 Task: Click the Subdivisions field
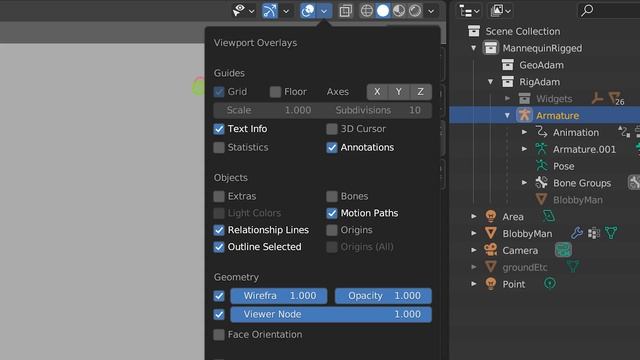pos(378,110)
